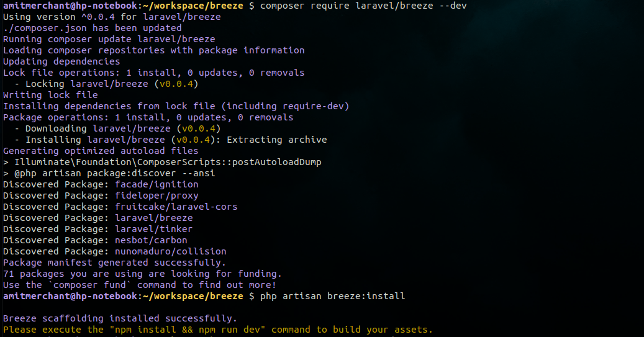The width and height of the screenshot is (644, 337).
Task: Click 'Breeze scaffolding installed successfully.' line
Action: click(x=120, y=318)
